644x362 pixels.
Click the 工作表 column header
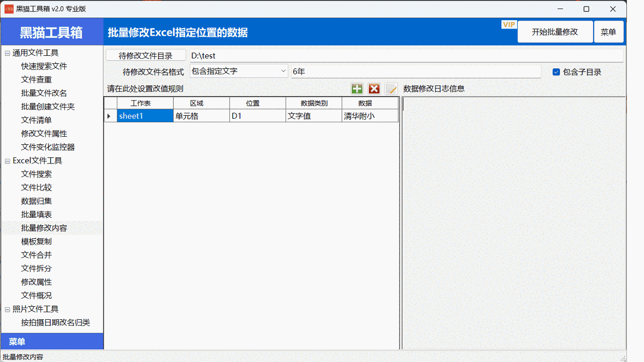(145, 103)
